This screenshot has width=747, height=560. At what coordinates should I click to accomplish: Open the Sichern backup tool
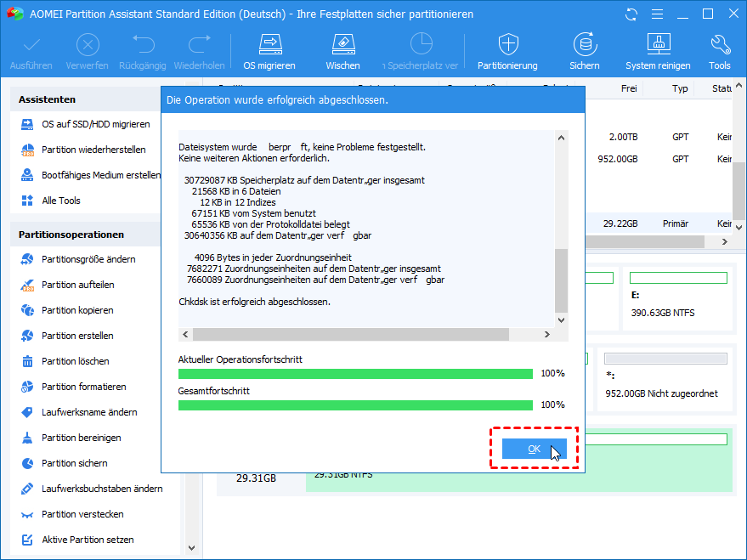point(585,53)
